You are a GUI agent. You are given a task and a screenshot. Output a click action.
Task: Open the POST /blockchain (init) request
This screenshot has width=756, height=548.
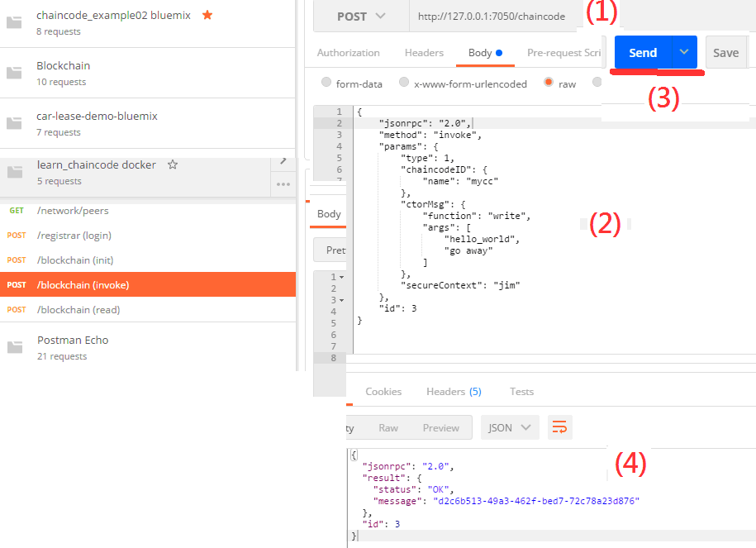[x=148, y=260]
